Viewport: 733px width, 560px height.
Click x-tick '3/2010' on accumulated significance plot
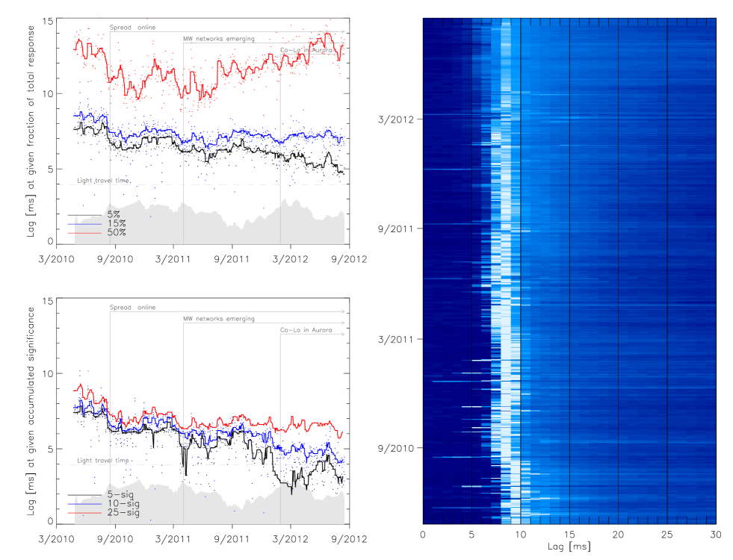(56, 539)
